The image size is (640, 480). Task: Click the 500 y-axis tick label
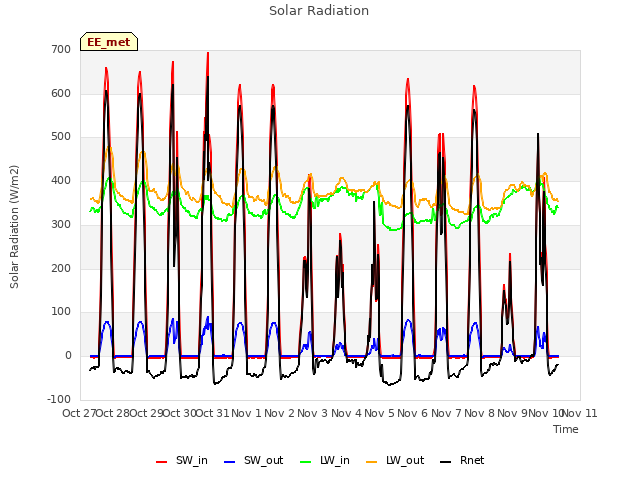tap(61, 137)
